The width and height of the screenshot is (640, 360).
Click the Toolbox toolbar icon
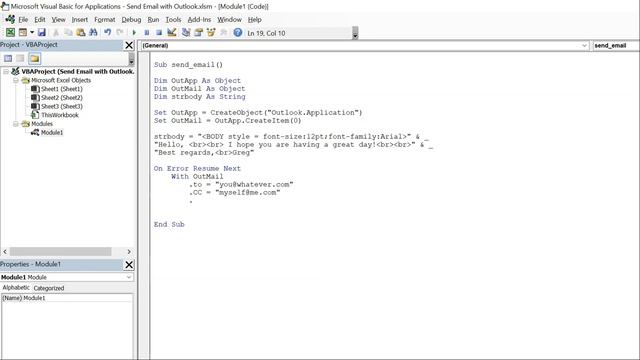click(x=224, y=32)
